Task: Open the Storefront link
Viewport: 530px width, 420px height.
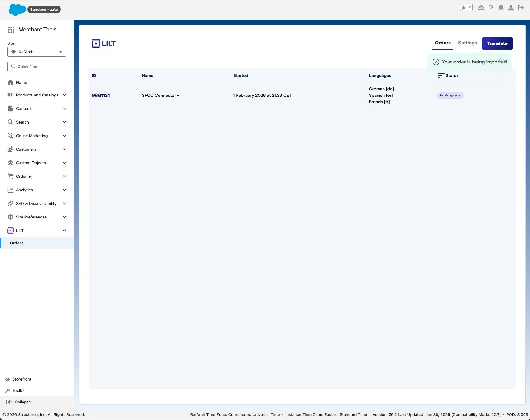Action: click(22, 379)
